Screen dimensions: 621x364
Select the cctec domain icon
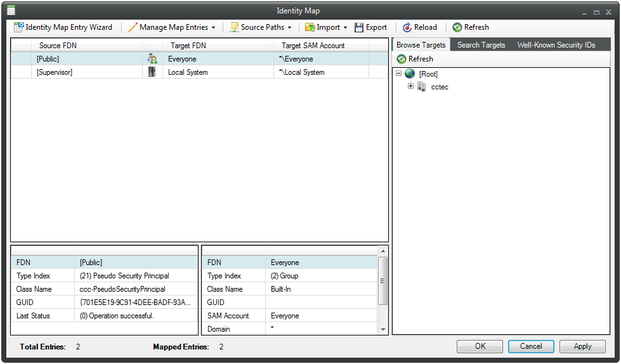(x=422, y=86)
